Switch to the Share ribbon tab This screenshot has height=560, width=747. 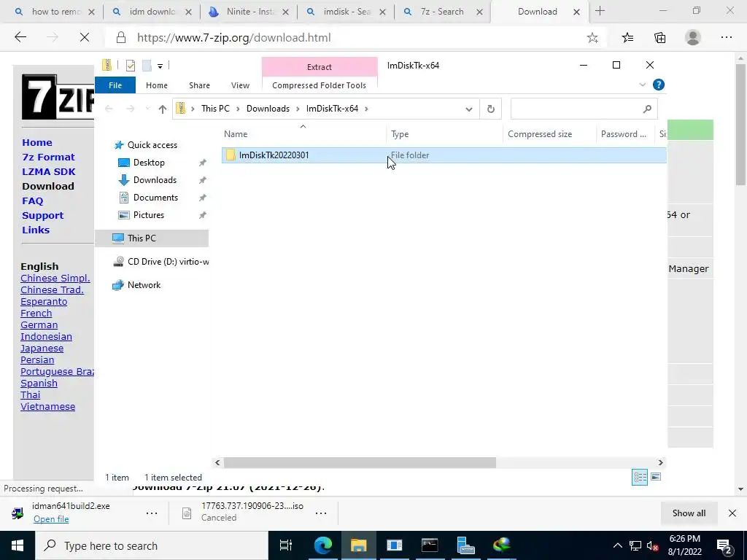pyautogui.click(x=199, y=85)
